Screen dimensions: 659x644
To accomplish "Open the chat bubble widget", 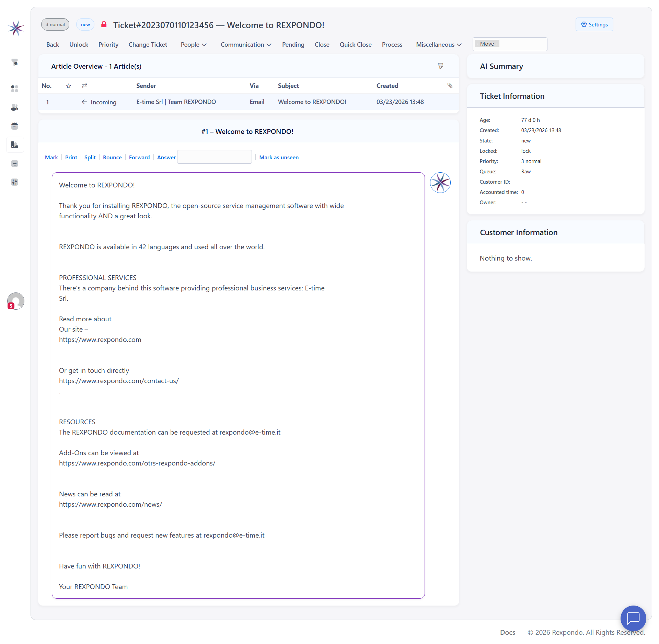I will pos(633,618).
